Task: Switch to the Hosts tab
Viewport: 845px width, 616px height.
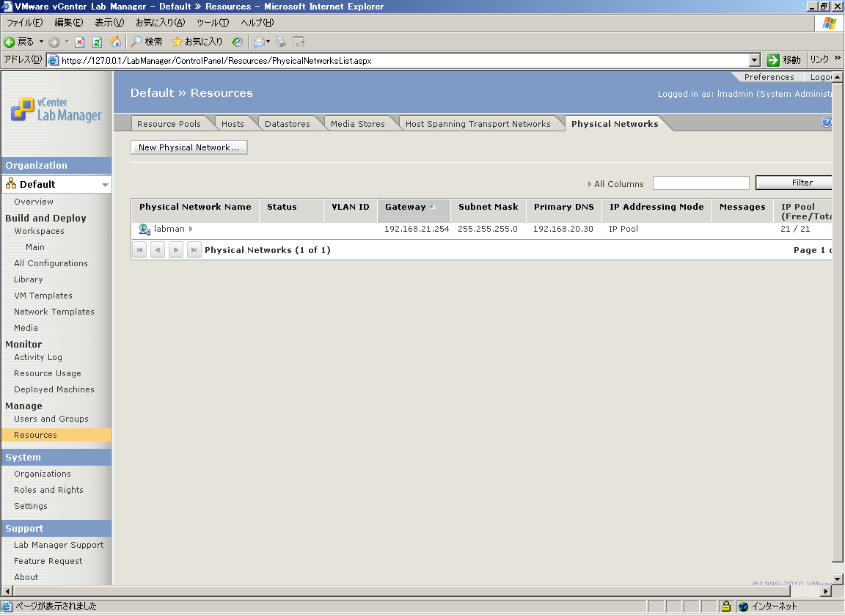Action: [233, 124]
